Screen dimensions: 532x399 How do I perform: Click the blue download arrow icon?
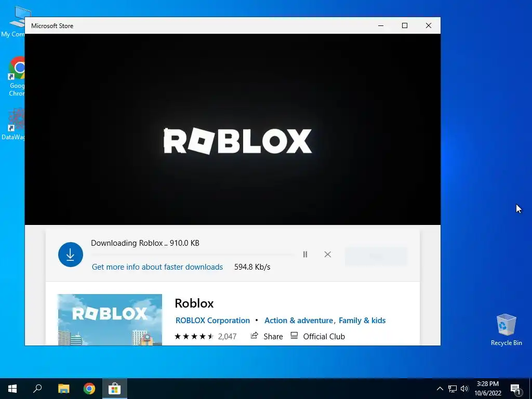[x=71, y=255]
